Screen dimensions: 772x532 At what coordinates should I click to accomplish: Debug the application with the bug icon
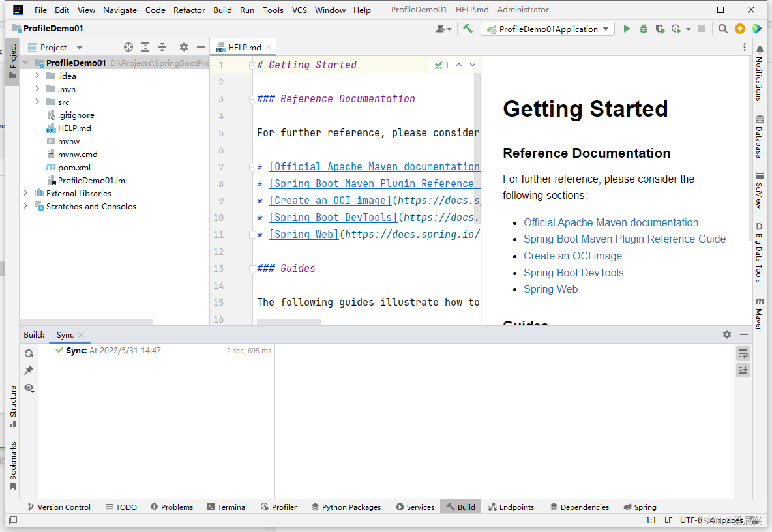(644, 29)
